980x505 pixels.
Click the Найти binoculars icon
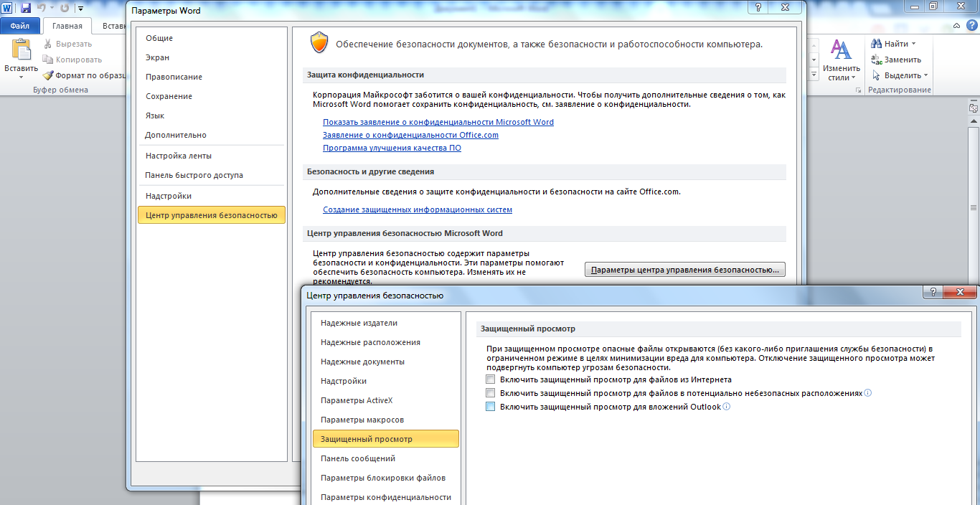click(876, 44)
